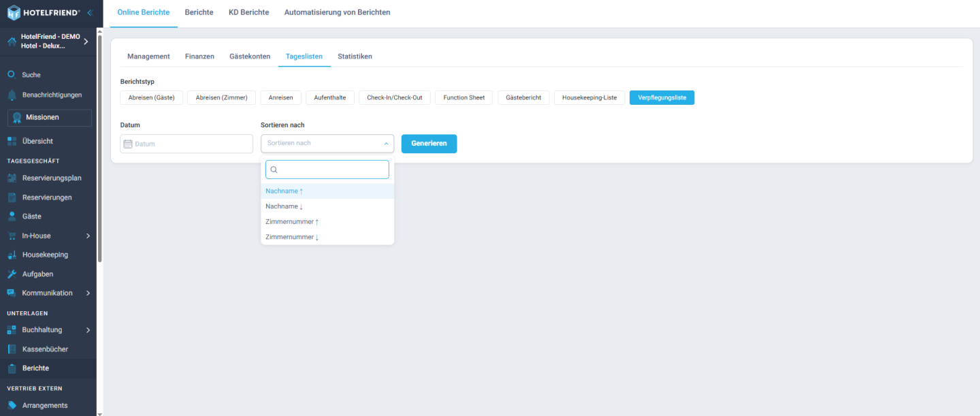Click the Missionen badge icon
This screenshot has width=980, height=416.
click(x=17, y=118)
